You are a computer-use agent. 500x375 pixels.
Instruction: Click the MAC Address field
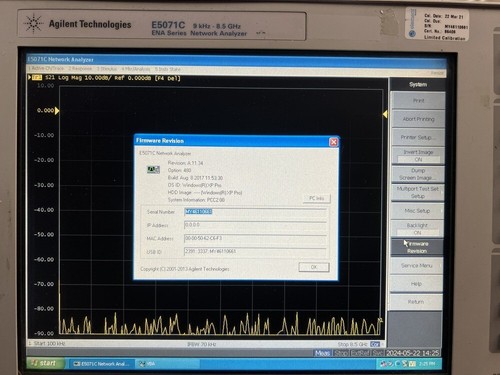[x=255, y=238]
